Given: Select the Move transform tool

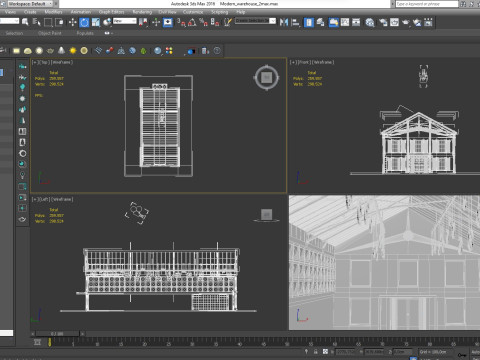Looking at the screenshot, I should pos(72,22).
